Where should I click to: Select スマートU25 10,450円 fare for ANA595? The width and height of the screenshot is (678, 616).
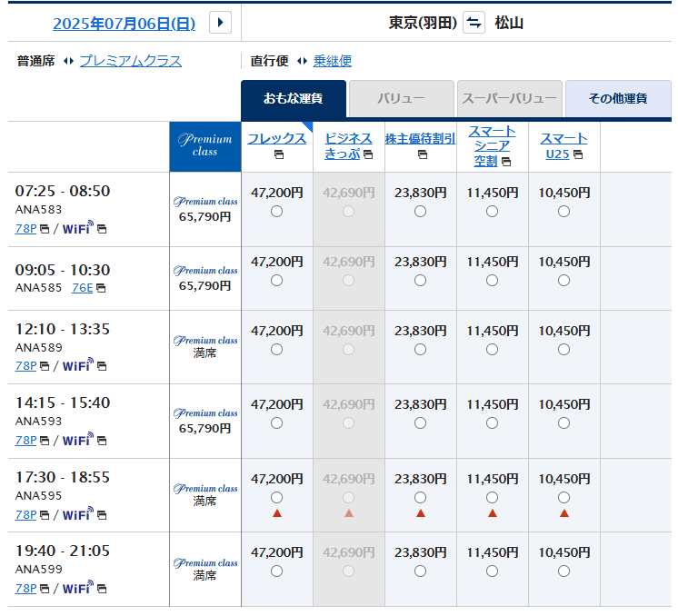click(x=563, y=498)
